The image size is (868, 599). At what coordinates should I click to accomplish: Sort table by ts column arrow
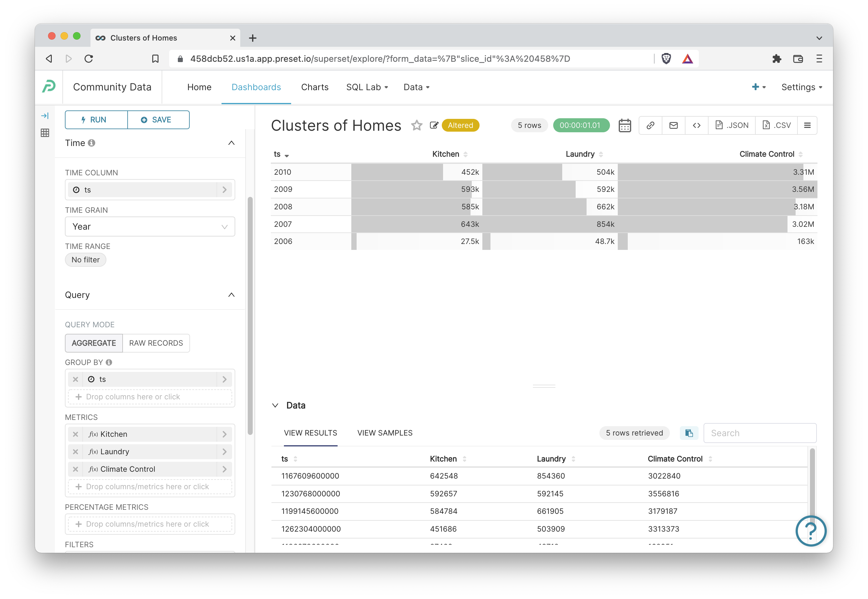289,154
